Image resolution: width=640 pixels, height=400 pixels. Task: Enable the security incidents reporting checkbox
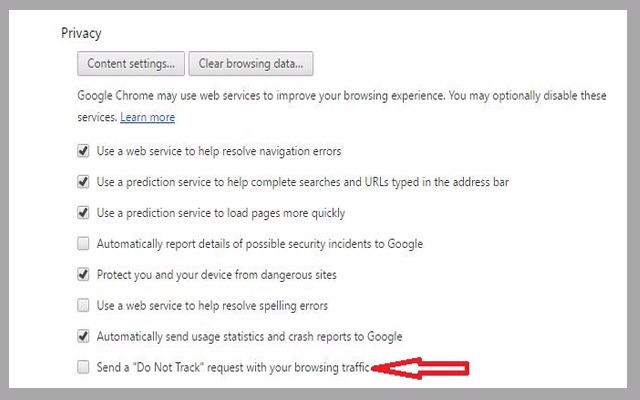coord(83,243)
